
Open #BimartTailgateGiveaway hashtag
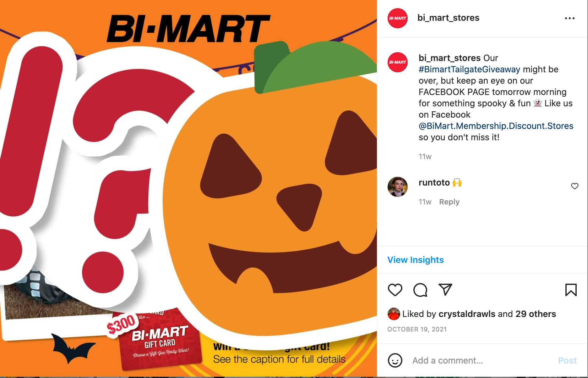(469, 69)
